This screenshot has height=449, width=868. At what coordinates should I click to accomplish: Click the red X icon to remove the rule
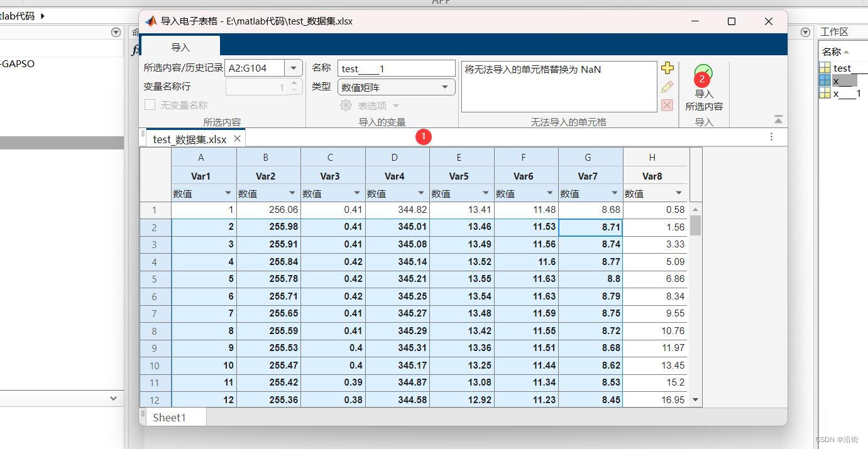(667, 105)
